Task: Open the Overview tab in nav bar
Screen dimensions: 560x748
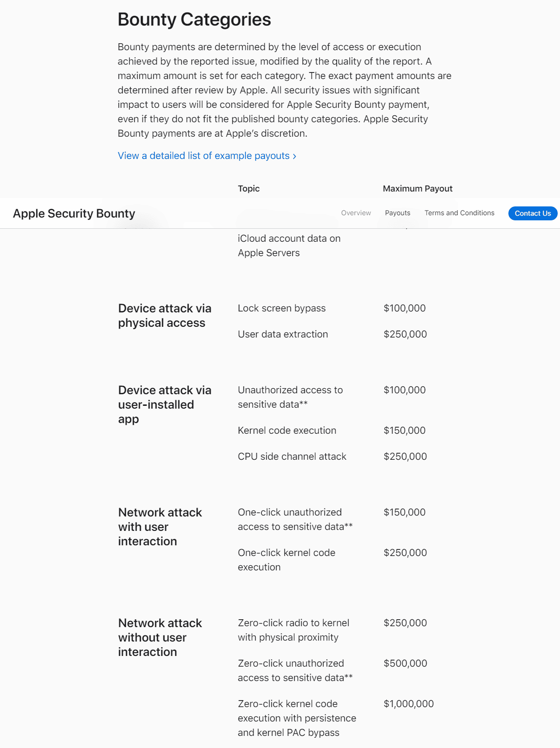Action: [x=356, y=213]
